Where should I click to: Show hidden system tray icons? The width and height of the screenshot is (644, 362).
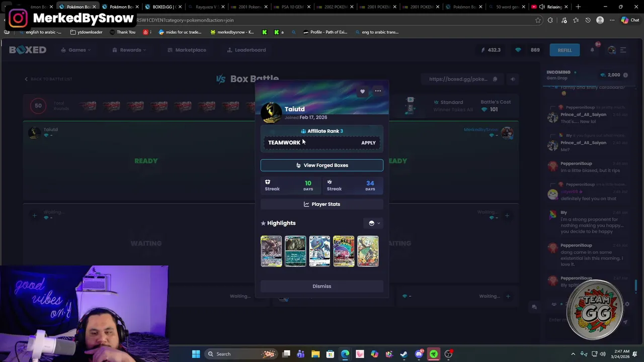[573, 354]
